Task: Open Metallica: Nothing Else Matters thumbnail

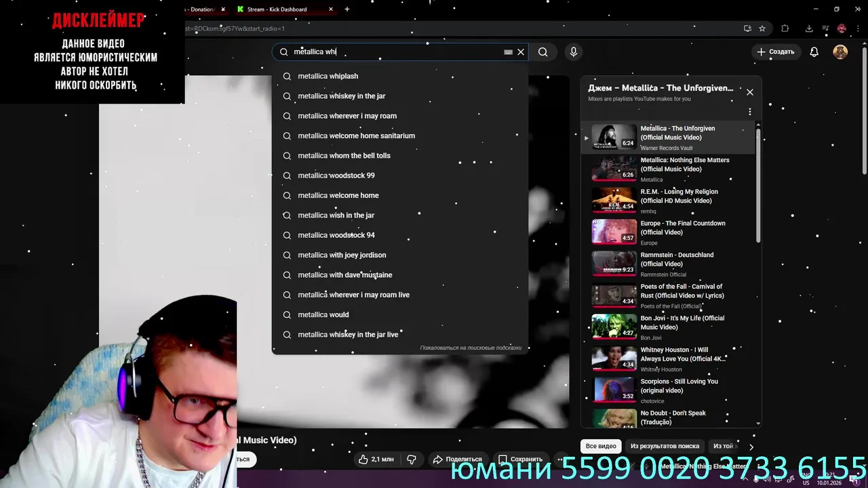Action: point(614,167)
